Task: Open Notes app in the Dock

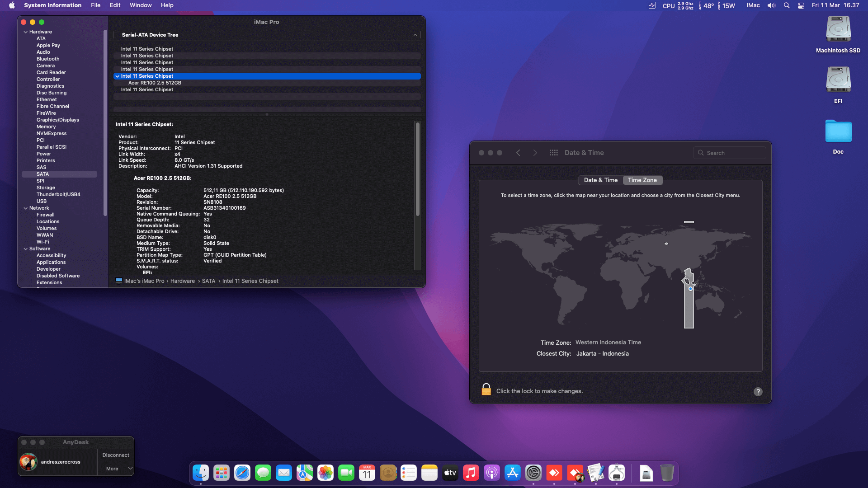Action: pyautogui.click(x=429, y=473)
